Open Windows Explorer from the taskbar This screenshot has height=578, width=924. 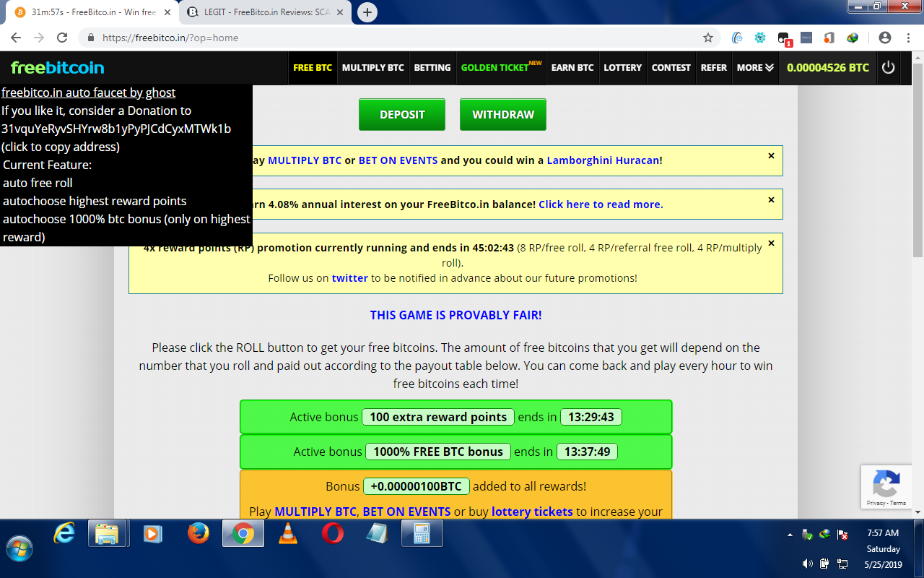click(x=107, y=534)
